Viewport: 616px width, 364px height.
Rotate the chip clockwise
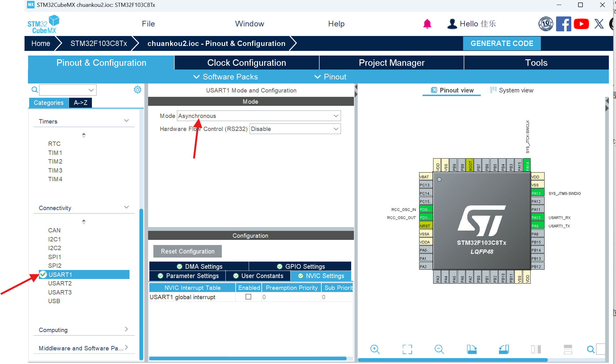coord(471,349)
